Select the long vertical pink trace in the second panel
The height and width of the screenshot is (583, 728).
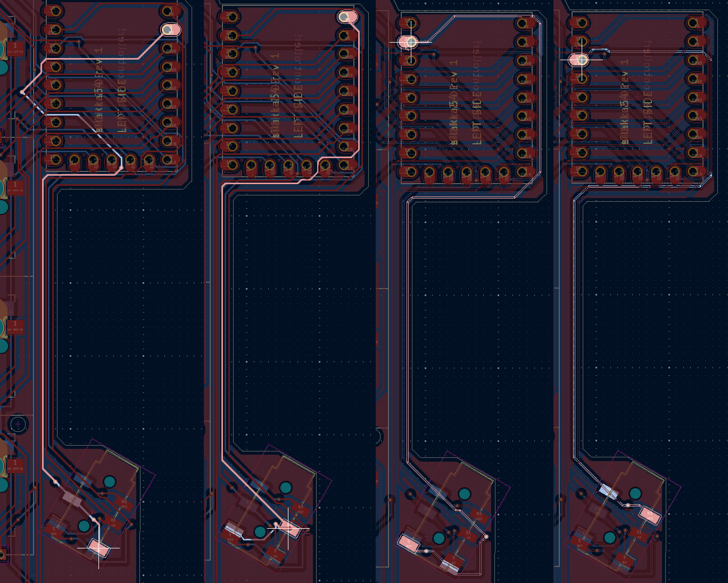click(222, 319)
